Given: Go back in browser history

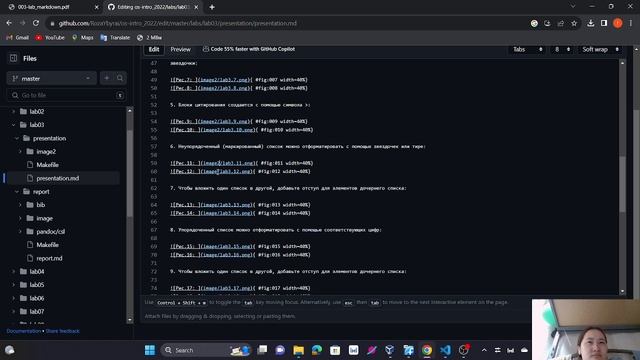Looking at the screenshot, I should tap(9, 23).
